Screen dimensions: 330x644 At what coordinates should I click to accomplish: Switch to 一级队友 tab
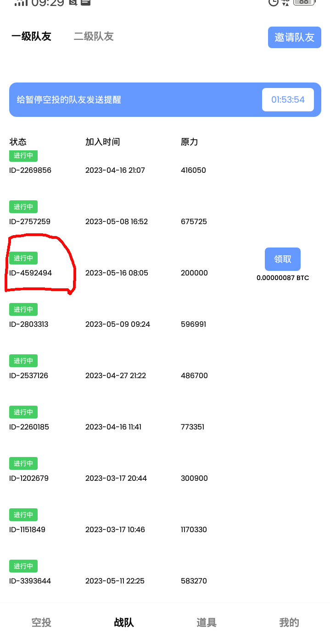(x=31, y=37)
